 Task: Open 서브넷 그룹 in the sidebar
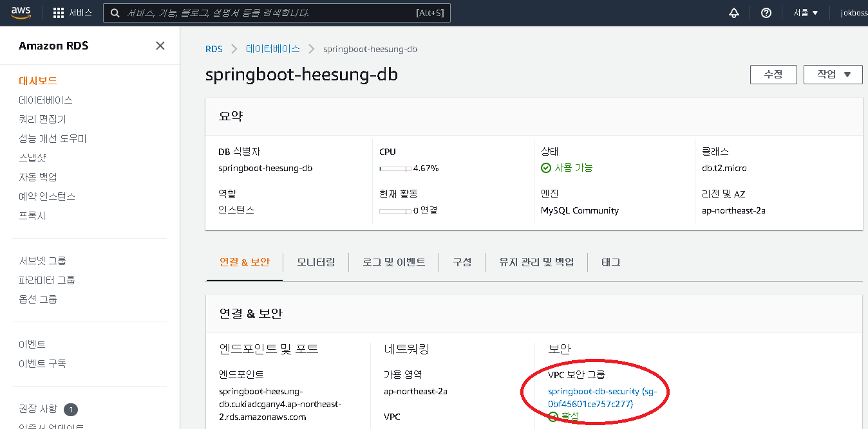tap(42, 261)
